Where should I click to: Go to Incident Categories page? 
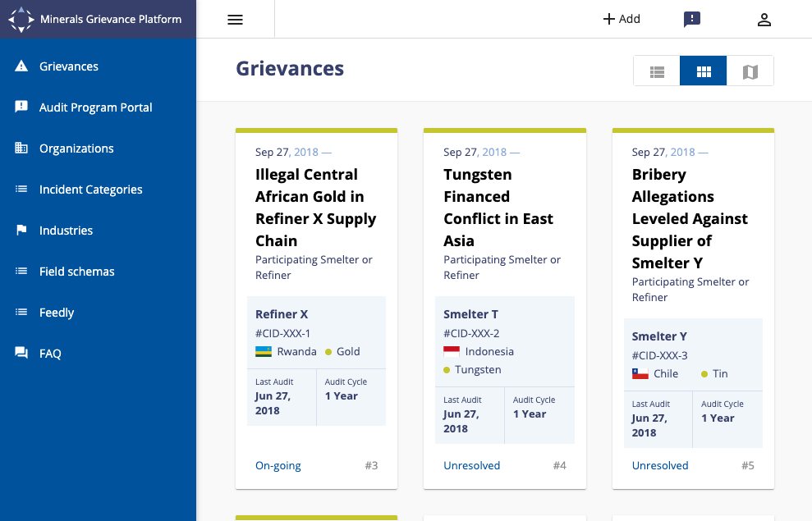pyautogui.click(x=90, y=190)
